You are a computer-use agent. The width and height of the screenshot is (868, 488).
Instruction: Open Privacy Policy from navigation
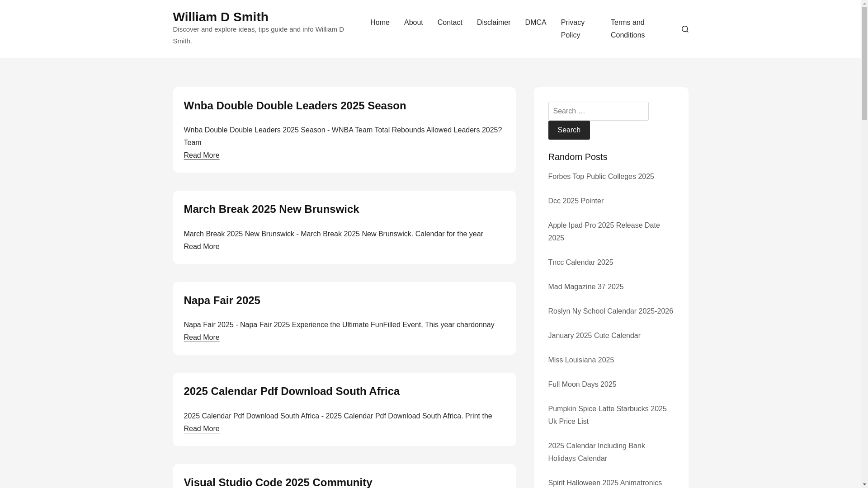572,28
